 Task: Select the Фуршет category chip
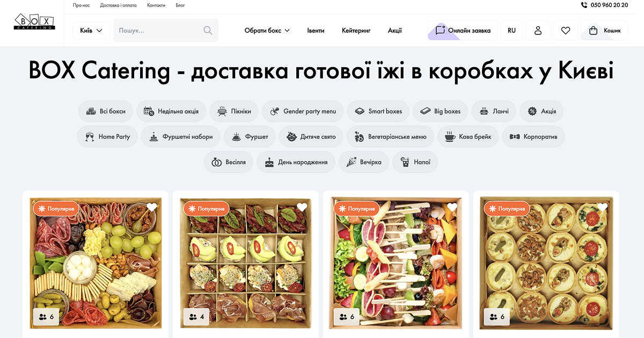[250, 136]
